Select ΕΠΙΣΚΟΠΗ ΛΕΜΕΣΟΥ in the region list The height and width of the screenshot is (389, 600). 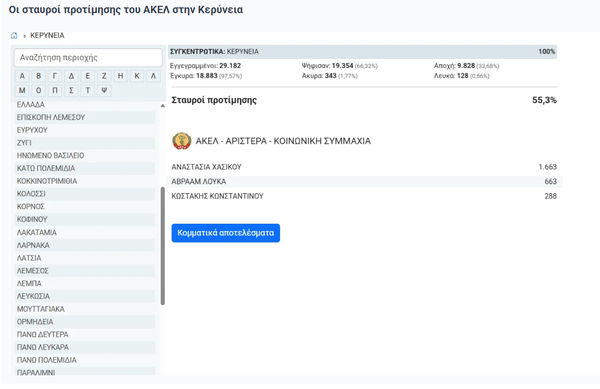coord(85,117)
